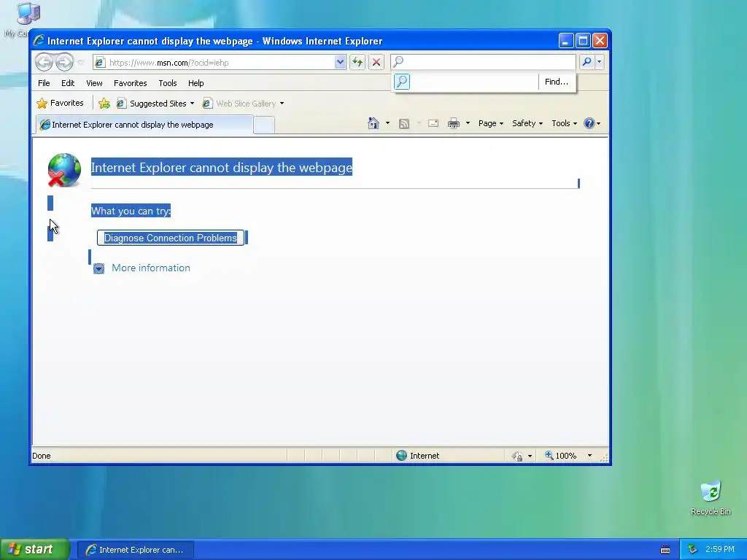Go to the Home page icon
This screenshot has height=560, width=747.
pos(373,123)
